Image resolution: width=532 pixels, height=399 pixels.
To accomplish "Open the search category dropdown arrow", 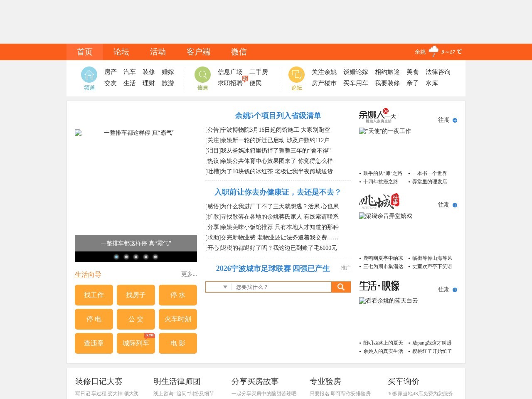I will tap(225, 287).
